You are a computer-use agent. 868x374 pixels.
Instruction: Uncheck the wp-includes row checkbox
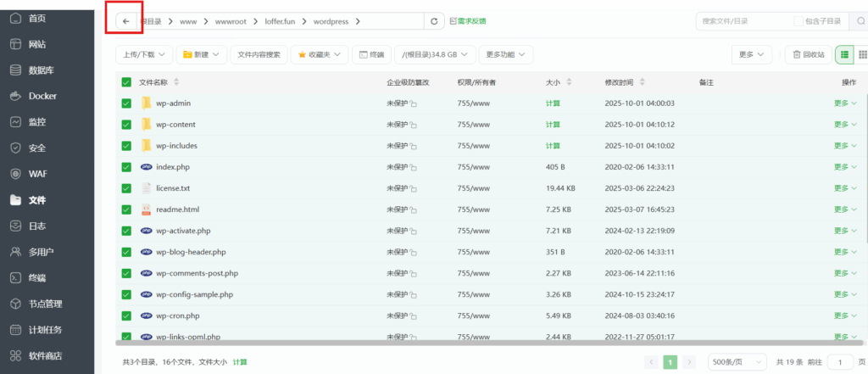(x=126, y=146)
